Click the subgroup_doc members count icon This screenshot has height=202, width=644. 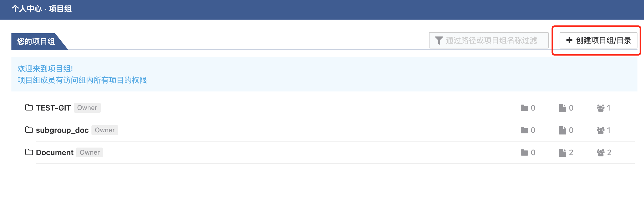[x=600, y=130]
